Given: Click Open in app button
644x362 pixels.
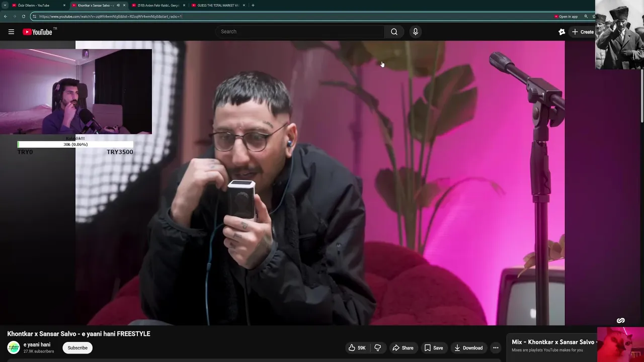Looking at the screenshot, I should [x=566, y=17].
